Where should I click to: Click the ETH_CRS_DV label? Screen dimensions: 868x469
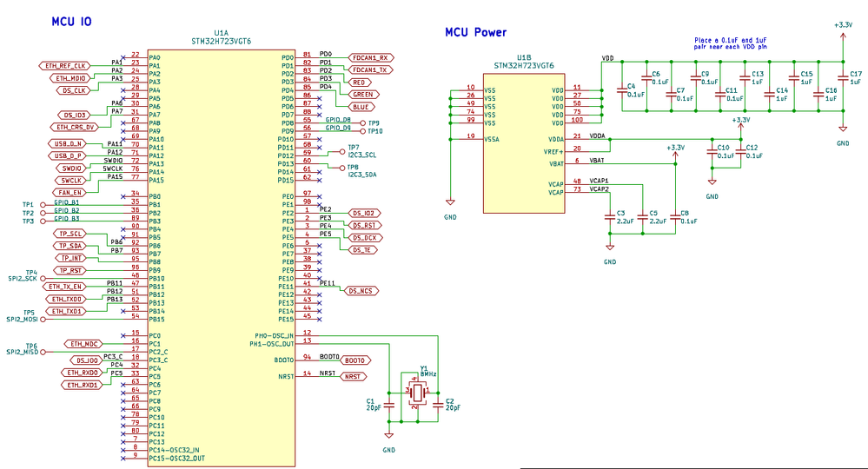click(76, 127)
